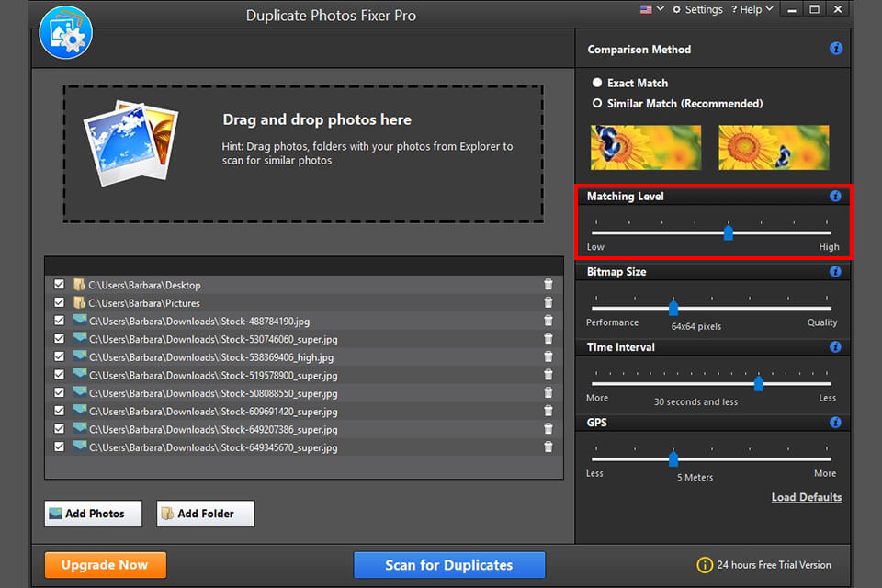Click the Load Defaults link
This screenshot has height=588, width=882.
pyautogui.click(x=806, y=497)
